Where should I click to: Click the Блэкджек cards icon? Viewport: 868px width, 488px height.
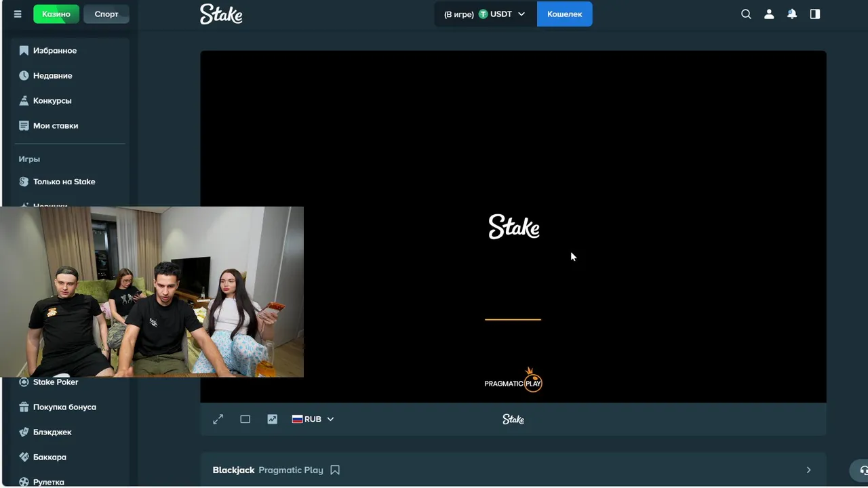pyautogui.click(x=24, y=432)
